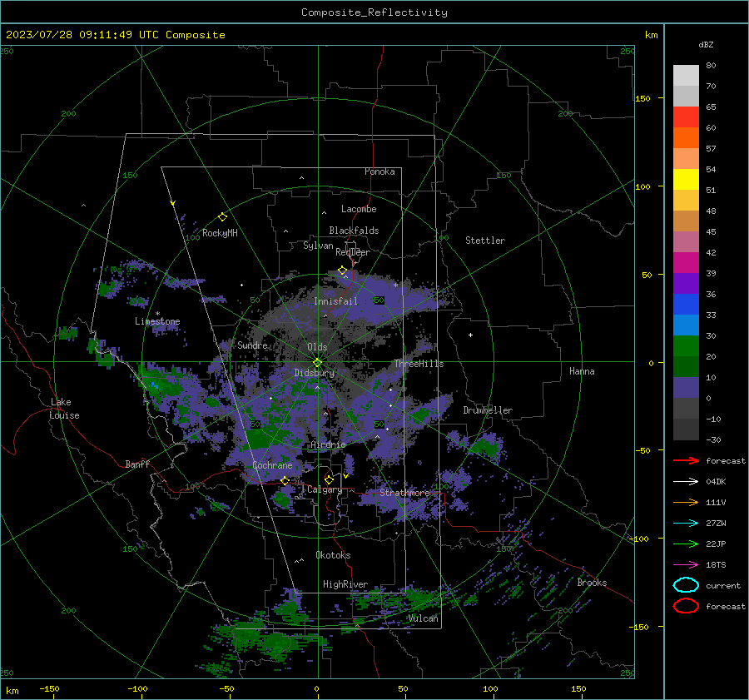
Task: Pick the purple swatch above 36 dBZ
Action: point(686,283)
